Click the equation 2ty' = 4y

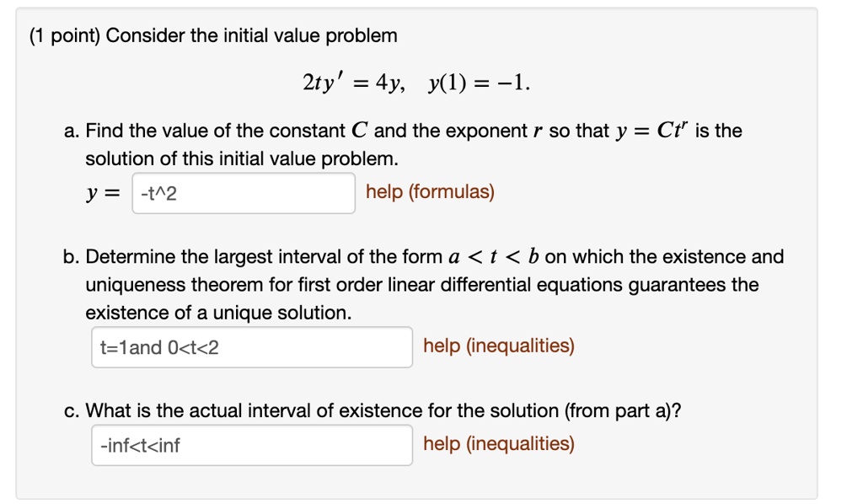point(353,83)
